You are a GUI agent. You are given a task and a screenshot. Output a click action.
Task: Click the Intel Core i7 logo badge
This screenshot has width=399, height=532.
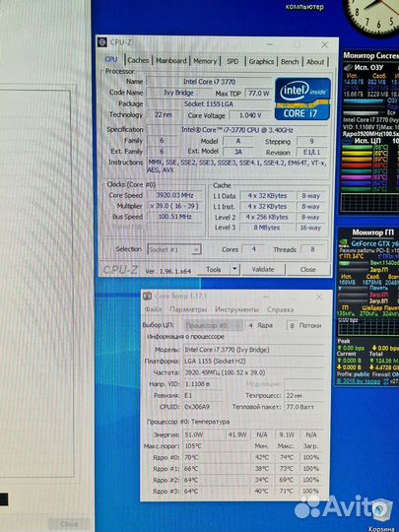click(x=302, y=99)
